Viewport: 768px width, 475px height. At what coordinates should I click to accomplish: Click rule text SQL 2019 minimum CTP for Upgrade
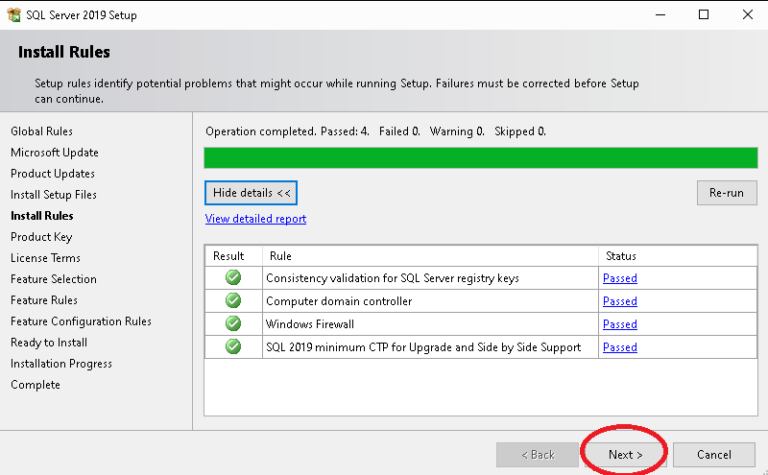pyautogui.click(x=423, y=347)
